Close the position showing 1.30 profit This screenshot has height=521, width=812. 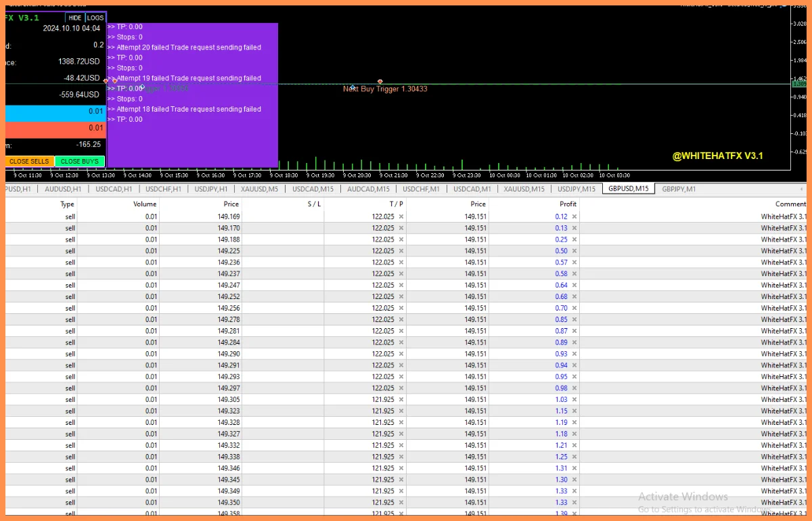(x=574, y=480)
